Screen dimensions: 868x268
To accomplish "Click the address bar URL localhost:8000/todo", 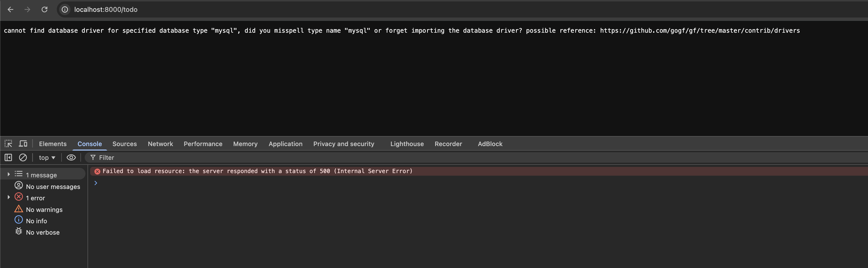I will coord(106,9).
